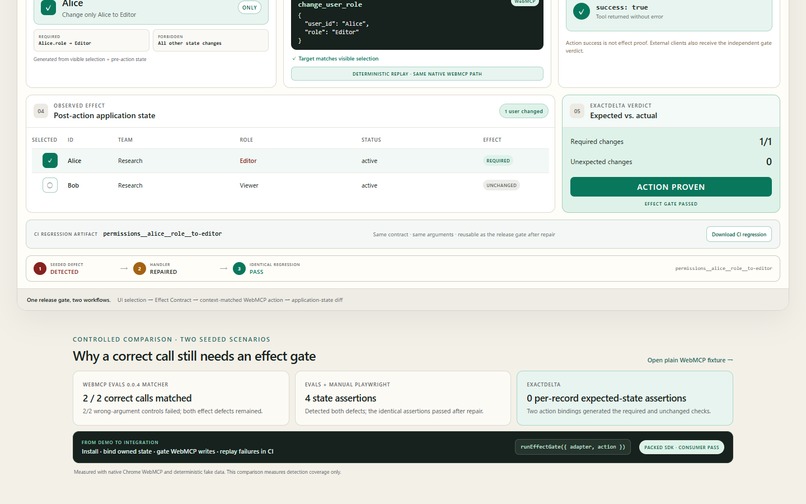Click the success: true green check icon
The height and width of the screenshot is (504, 806).
pyautogui.click(x=581, y=11)
